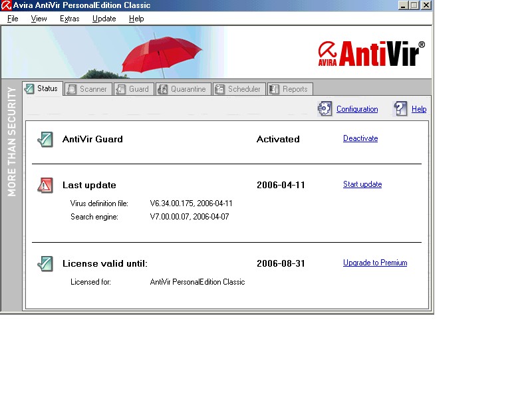
Task: Click the 'Licensed for:' label
Action: coord(90,282)
